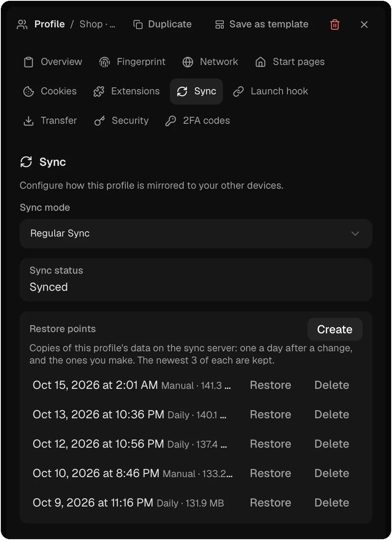Click the Sync status label

56,270
